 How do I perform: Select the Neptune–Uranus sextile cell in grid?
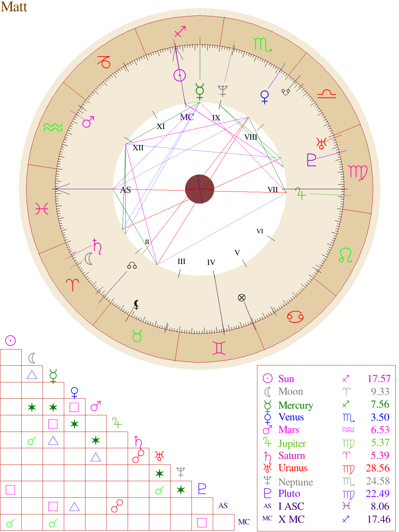point(160,473)
